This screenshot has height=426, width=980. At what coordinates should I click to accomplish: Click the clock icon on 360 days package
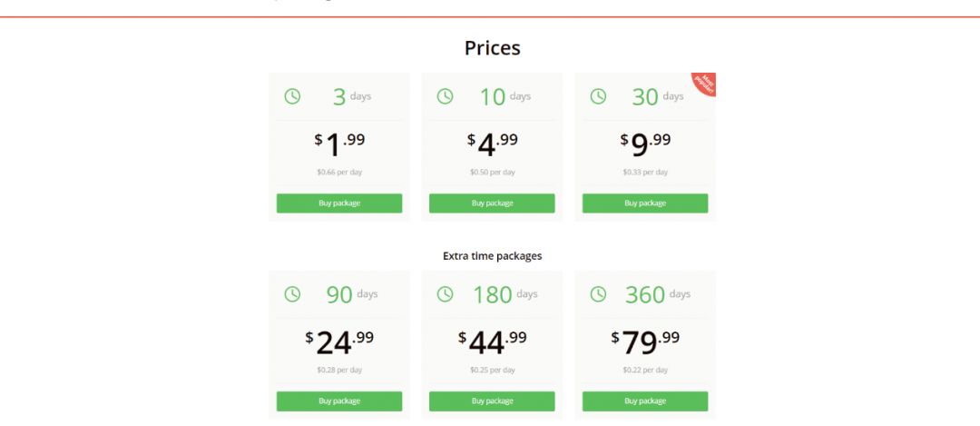[x=598, y=294]
